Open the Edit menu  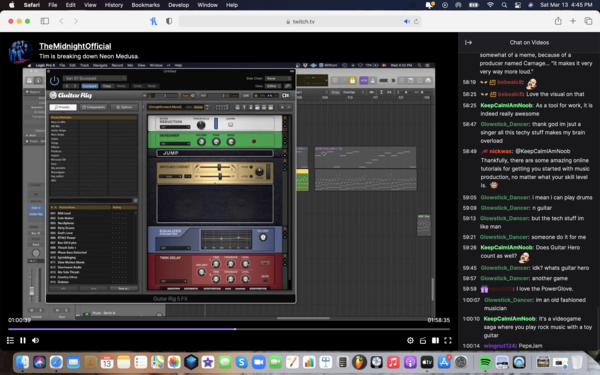click(70, 5)
